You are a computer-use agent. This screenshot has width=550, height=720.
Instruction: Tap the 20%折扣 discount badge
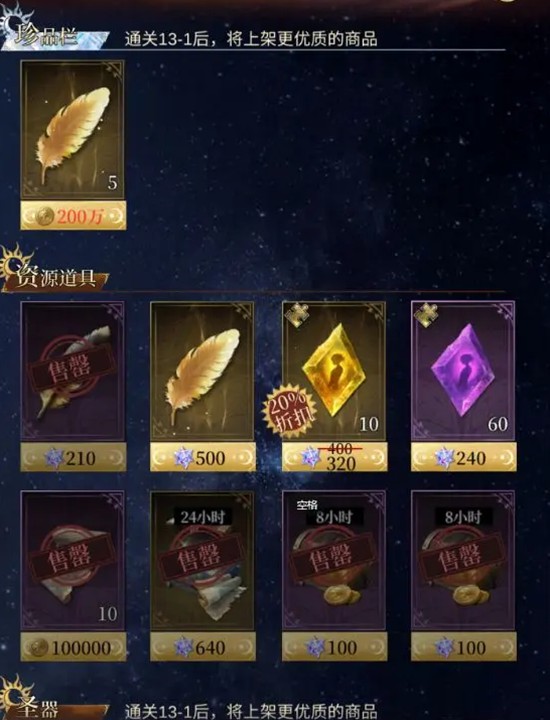click(290, 411)
